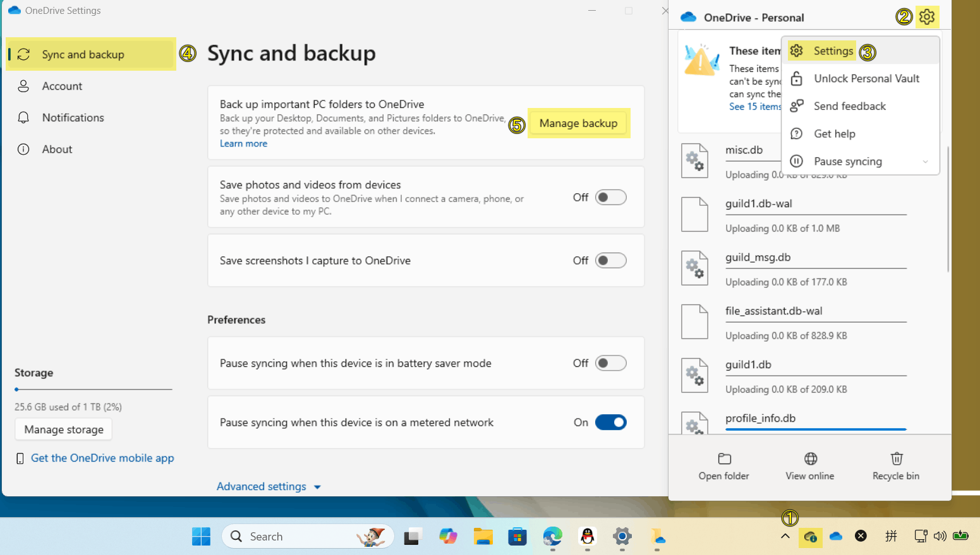Open Get the OneDrive mobile app link
The height and width of the screenshot is (555, 980).
point(102,458)
